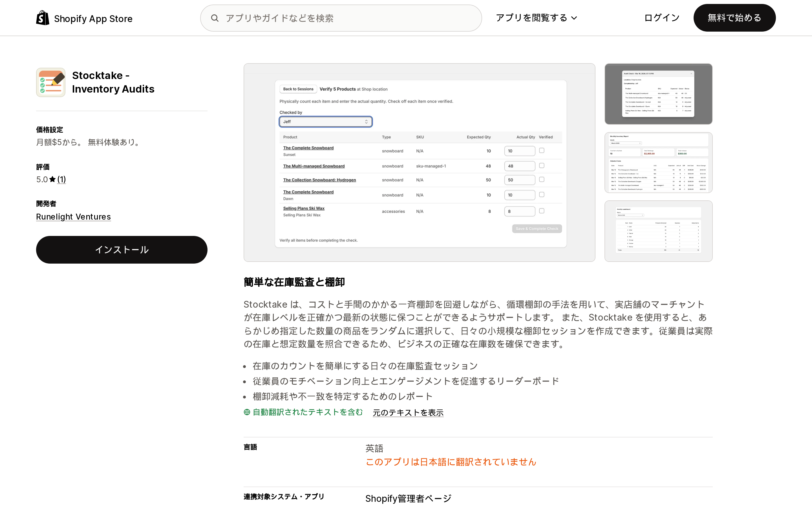
Task: Open The Multi-managed Snowboard product link
Action: point(314,166)
